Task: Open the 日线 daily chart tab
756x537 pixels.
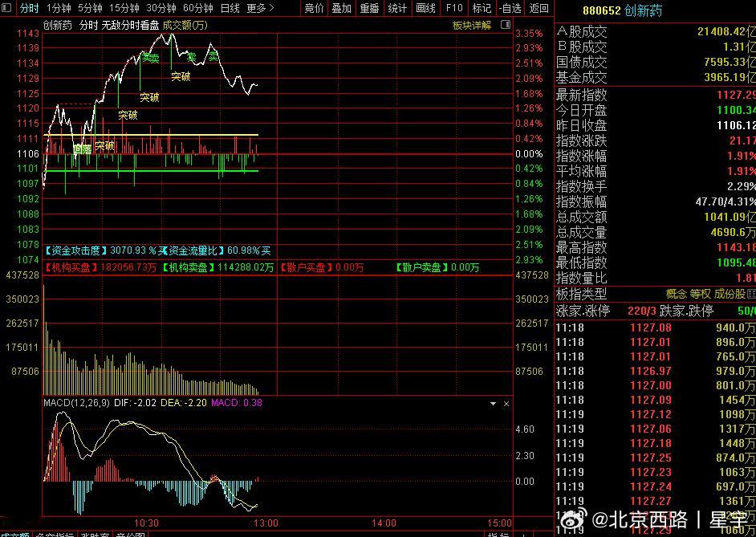Action: 230,8
